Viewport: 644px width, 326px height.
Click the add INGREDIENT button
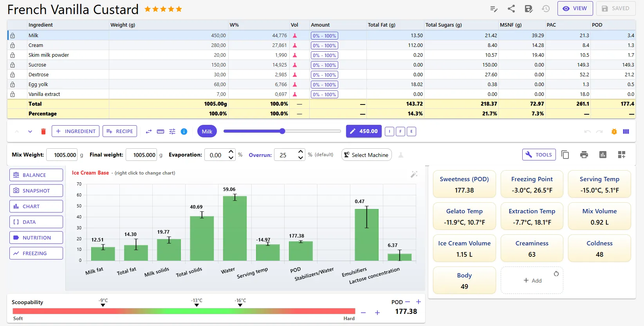[x=76, y=131]
